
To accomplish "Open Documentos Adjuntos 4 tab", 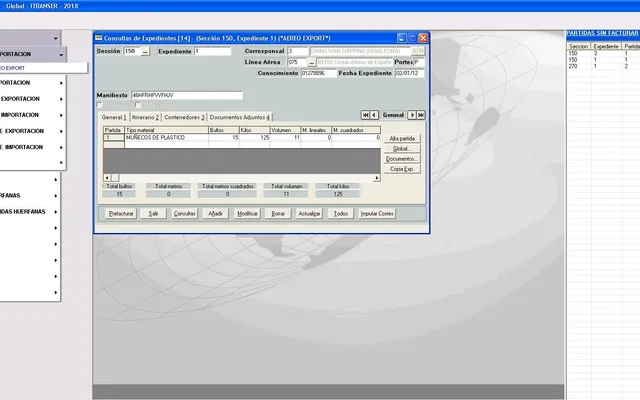I will [240, 117].
